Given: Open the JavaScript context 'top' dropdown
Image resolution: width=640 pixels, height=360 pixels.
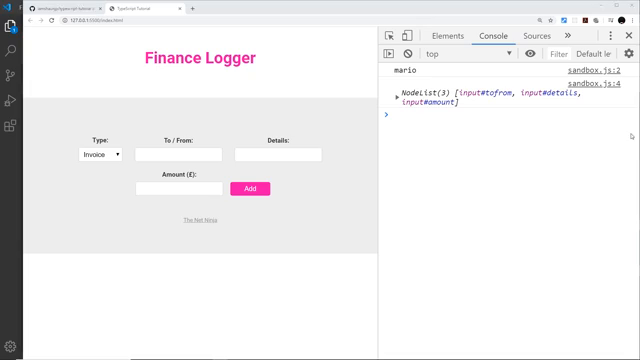Looking at the screenshot, I should coord(469,53).
